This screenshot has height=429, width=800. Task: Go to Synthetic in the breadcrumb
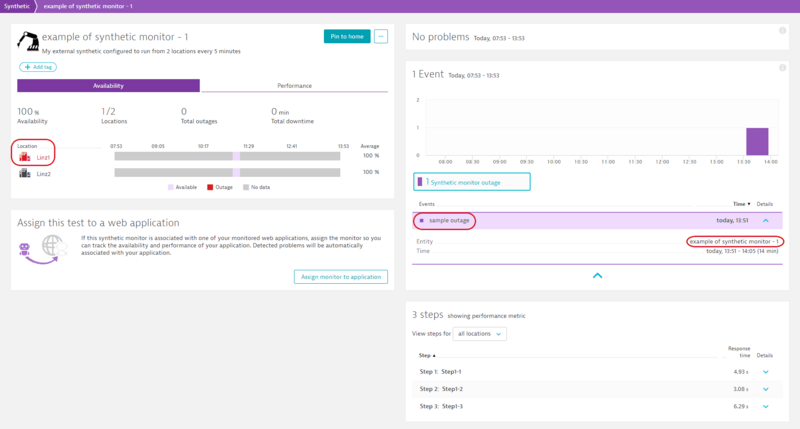click(x=16, y=6)
